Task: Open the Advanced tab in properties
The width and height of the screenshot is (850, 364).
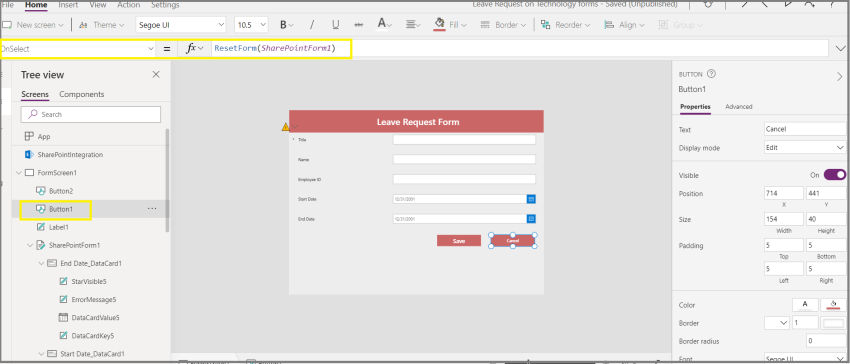Action: coord(738,107)
